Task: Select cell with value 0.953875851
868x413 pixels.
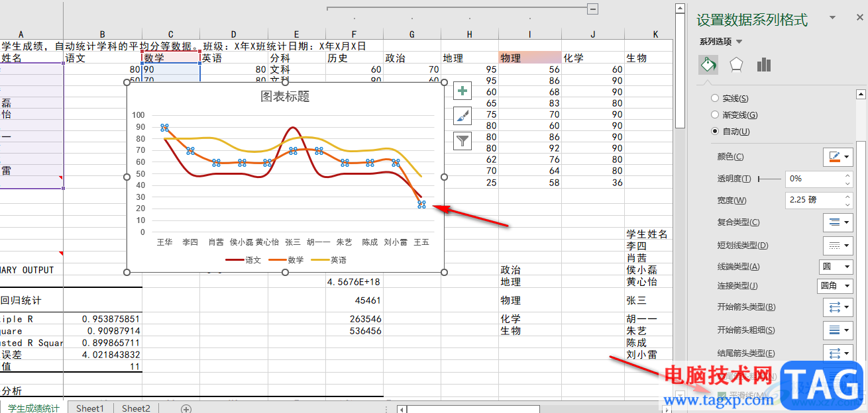Action: tap(103, 319)
